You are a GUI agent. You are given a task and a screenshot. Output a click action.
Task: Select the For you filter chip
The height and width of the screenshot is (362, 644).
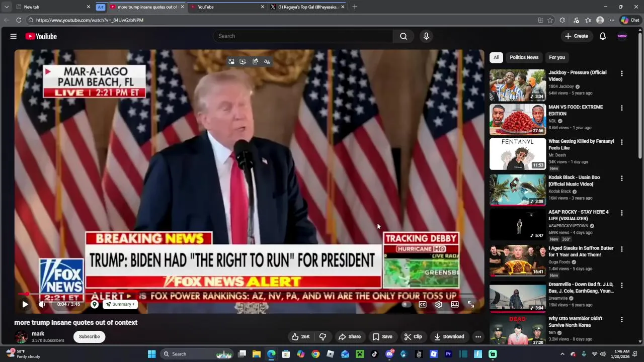coord(557,57)
